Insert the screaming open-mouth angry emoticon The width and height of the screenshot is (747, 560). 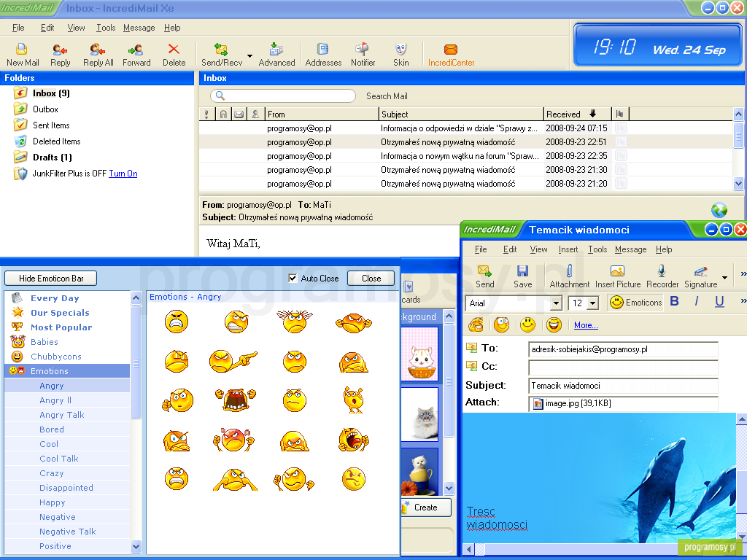click(x=236, y=400)
